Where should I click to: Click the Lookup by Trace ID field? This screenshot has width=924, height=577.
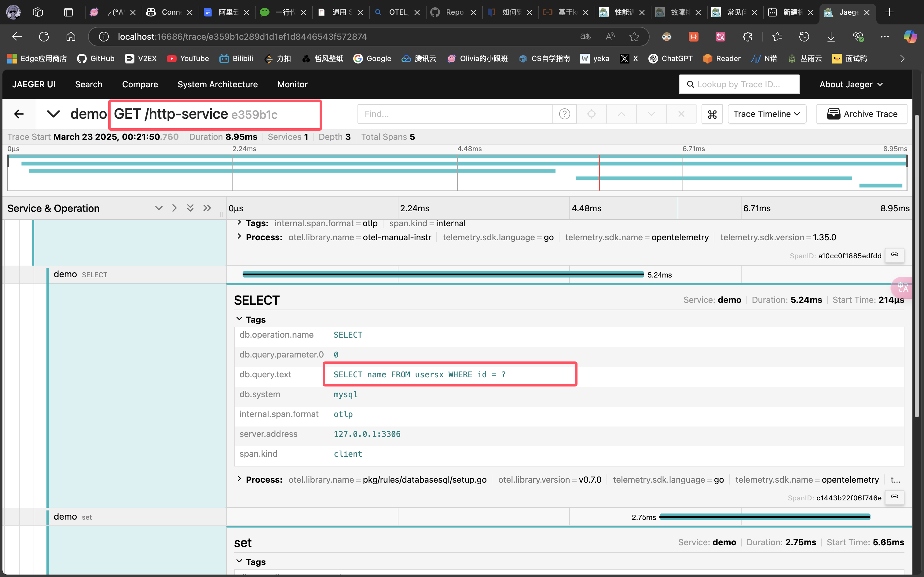pos(739,84)
